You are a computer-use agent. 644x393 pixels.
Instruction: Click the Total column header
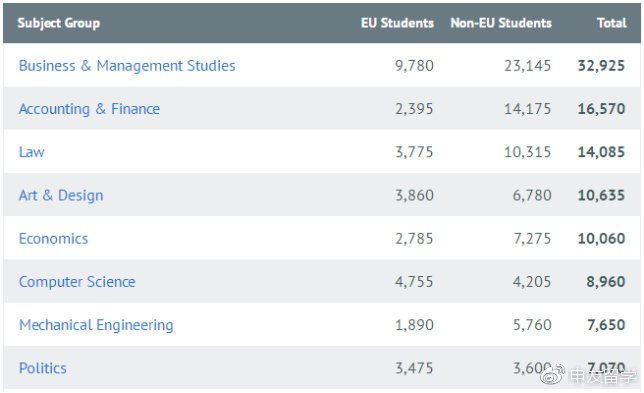pos(612,23)
